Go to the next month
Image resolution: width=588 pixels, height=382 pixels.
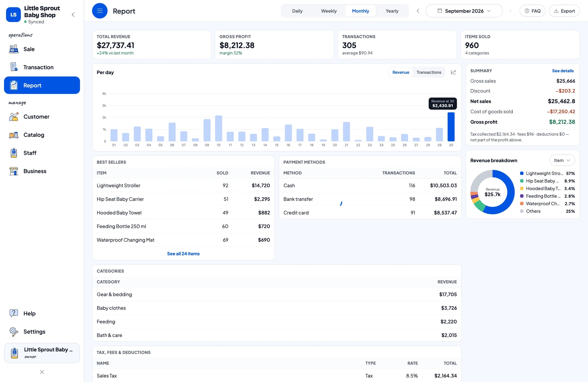(x=510, y=11)
